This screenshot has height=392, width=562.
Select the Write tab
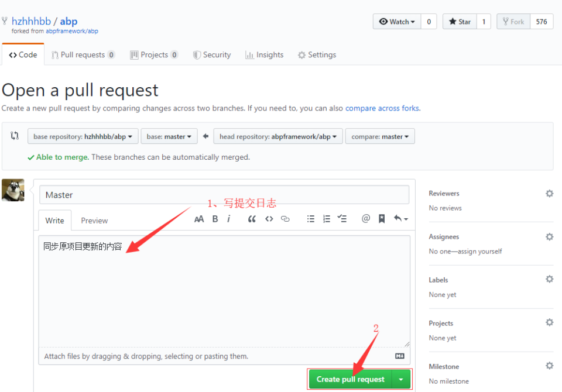coord(54,221)
